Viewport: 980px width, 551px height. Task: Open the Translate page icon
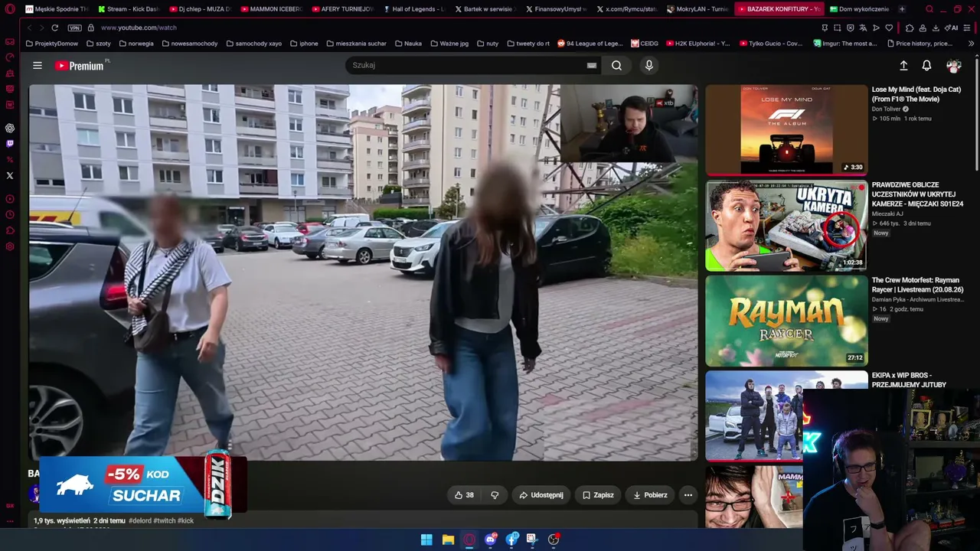863,28
